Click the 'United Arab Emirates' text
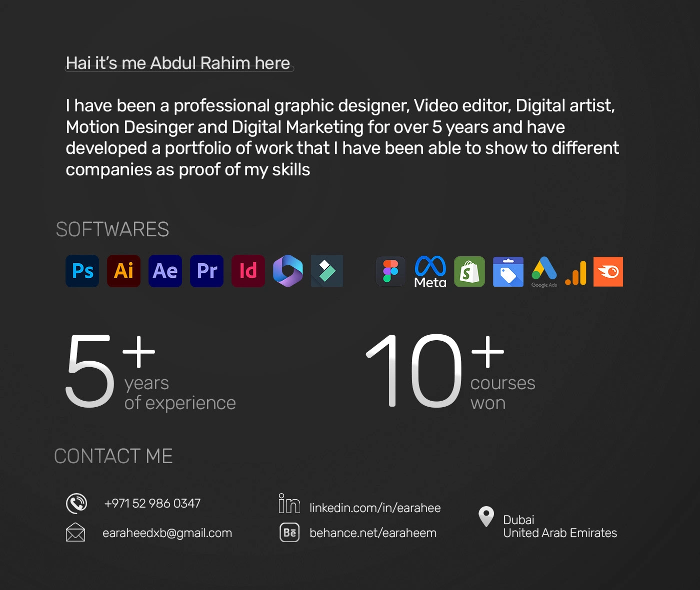Screen dimensions: 700x590 (560, 533)
